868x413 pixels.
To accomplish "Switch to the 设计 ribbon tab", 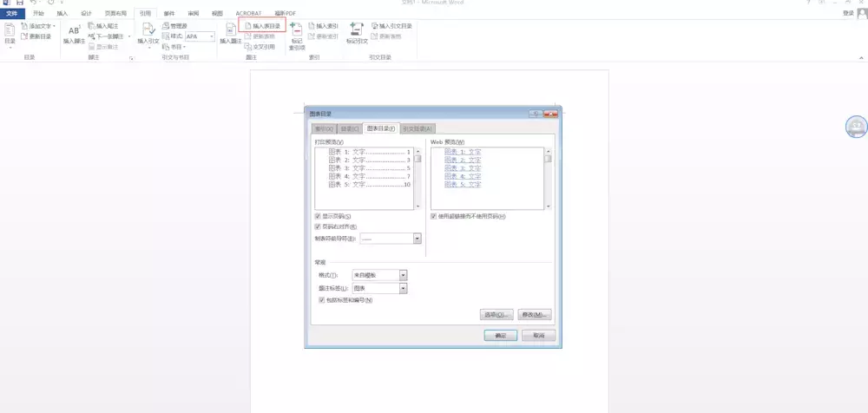I will point(86,13).
